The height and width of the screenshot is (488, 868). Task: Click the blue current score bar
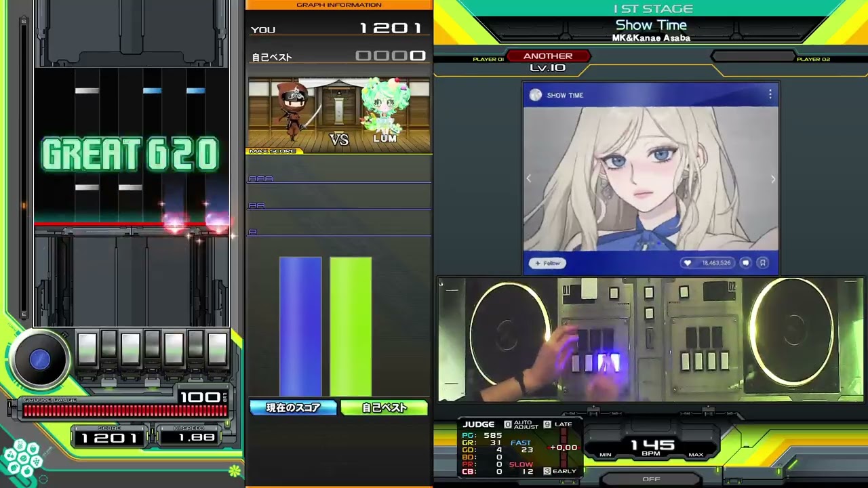tap(300, 327)
